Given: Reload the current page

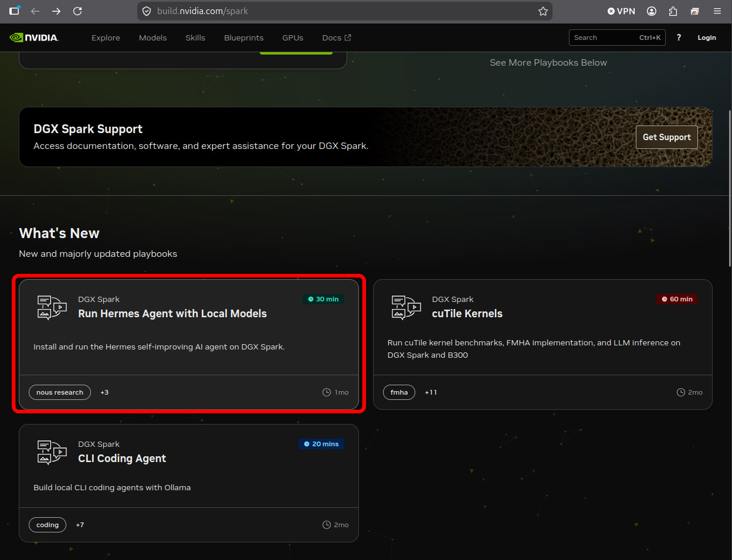Looking at the screenshot, I should [77, 11].
